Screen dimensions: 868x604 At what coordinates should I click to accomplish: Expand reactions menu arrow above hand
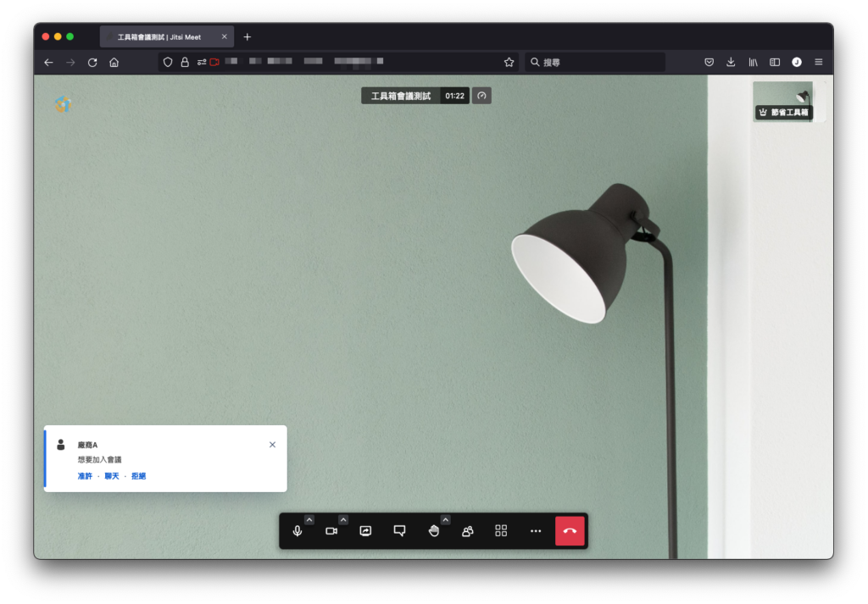(446, 520)
